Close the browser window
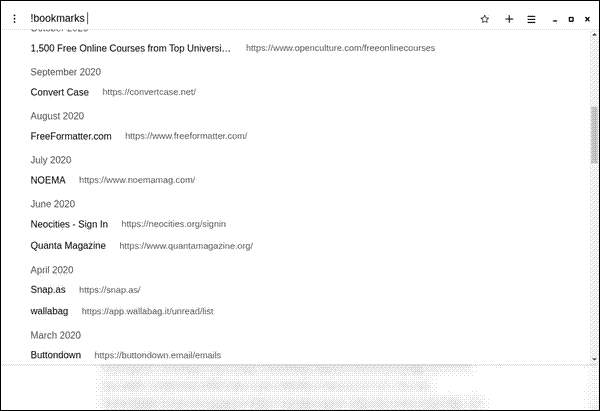600x411 pixels. click(587, 19)
